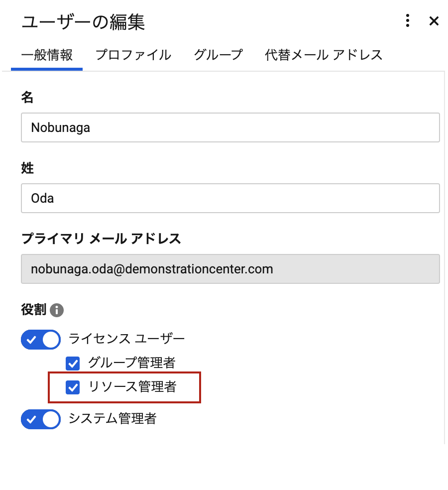Screen dimensions: 448x490
Task: Click the ユーザーの編集 panel title
Action: tap(83, 22)
